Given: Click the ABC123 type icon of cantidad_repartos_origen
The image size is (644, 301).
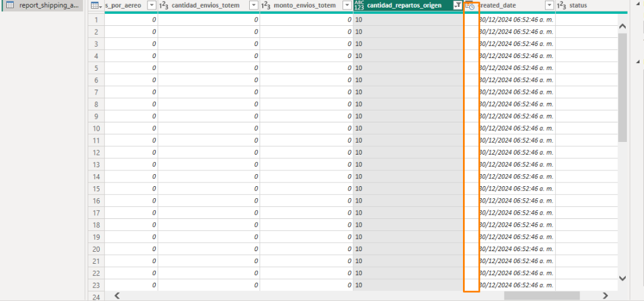Looking at the screenshot, I should tap(359, 6).
